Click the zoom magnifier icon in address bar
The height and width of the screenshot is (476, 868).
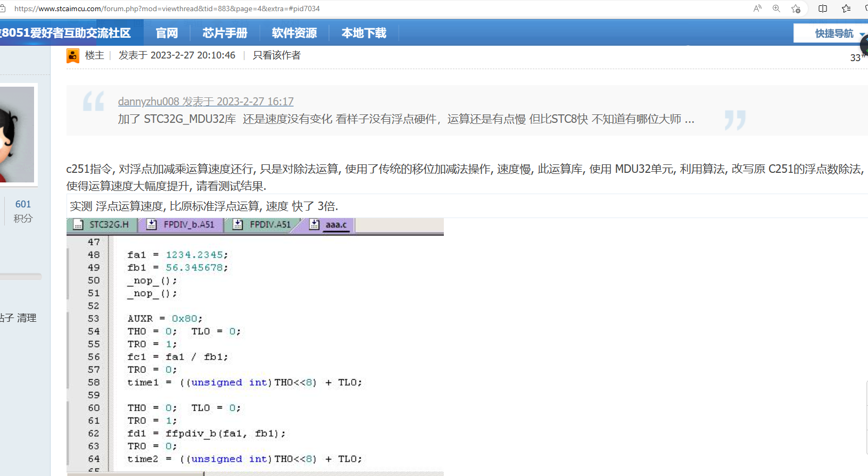(776, 9)
